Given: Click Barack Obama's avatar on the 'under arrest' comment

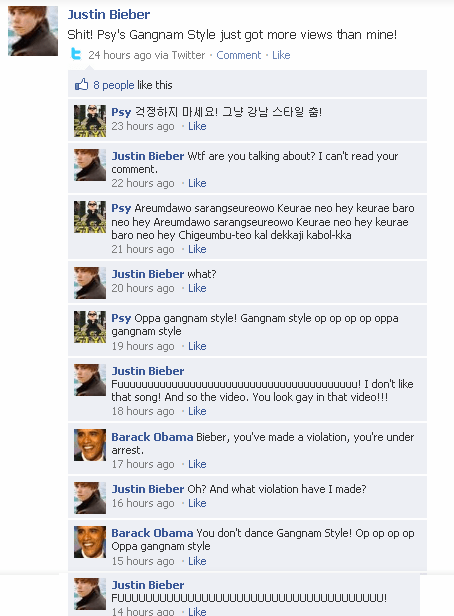Looking at the screenshot, I should (x=90, y=445).
